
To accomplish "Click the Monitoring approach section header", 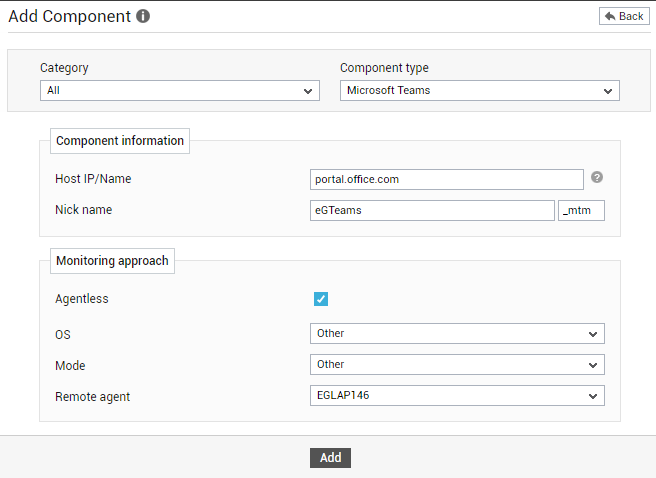I will 113,261.
